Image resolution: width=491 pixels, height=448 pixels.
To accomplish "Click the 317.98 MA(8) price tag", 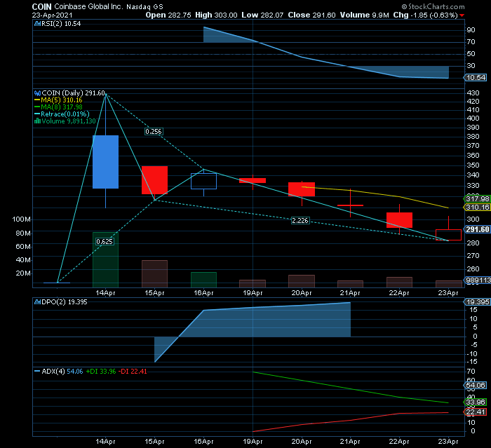I will click(x=477, y=199).
